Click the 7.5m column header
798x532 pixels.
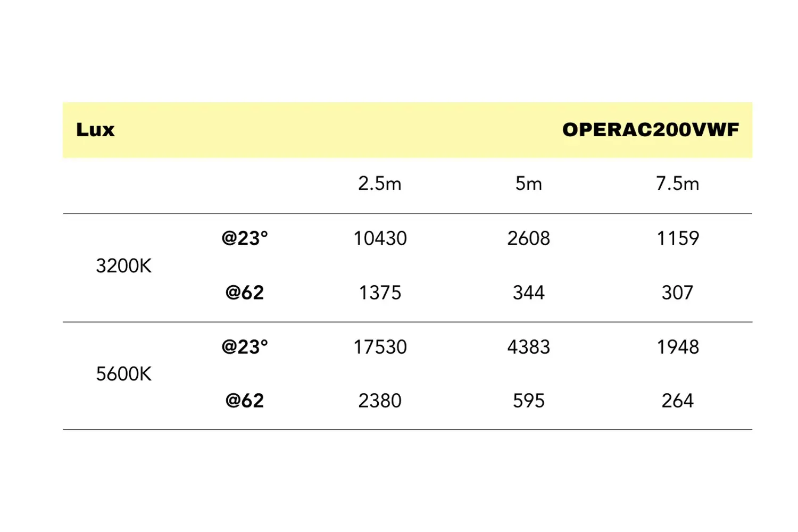[x=678, y=184]
